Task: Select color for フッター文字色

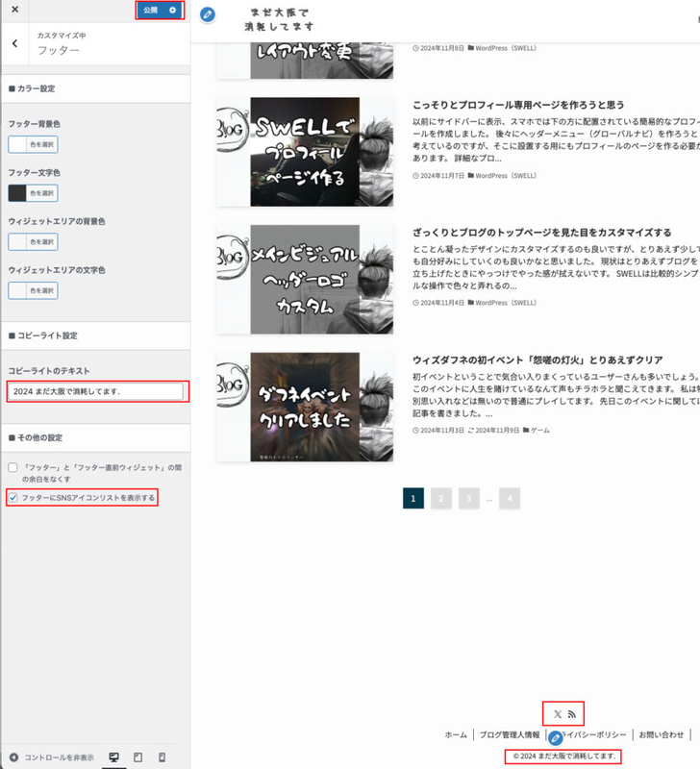Action: [x=33, y=193]
